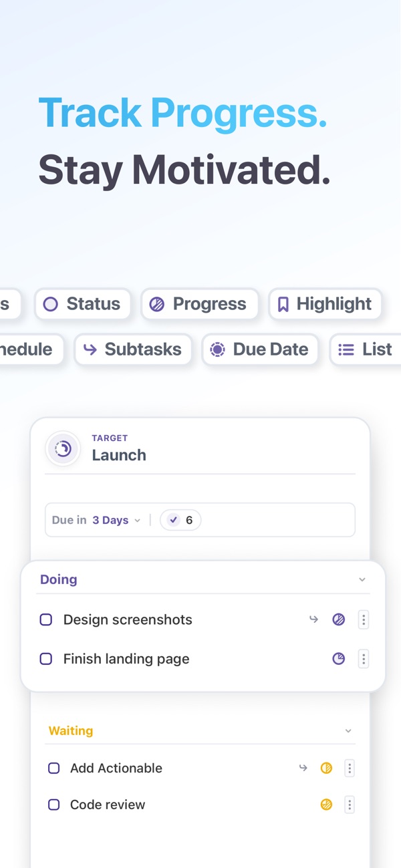
Task: Collapse the Doing section
Action: pyautogui.click(x=363, y=579)
